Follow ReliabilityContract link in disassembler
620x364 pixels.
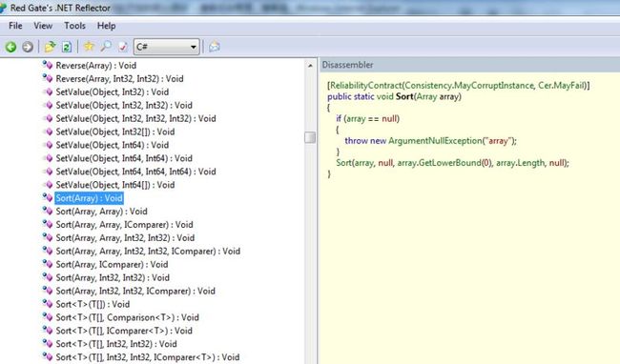pos(365,85)
